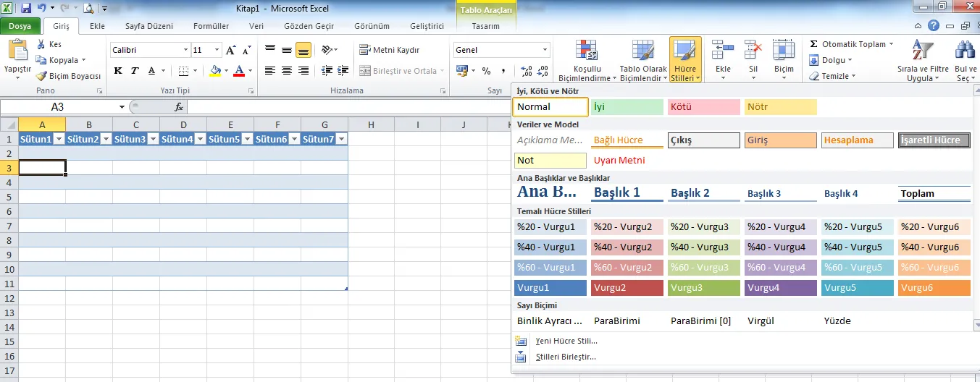Toggle Metni Kaydır wrap text
This screenshot has height=382, width=980.
390,50
